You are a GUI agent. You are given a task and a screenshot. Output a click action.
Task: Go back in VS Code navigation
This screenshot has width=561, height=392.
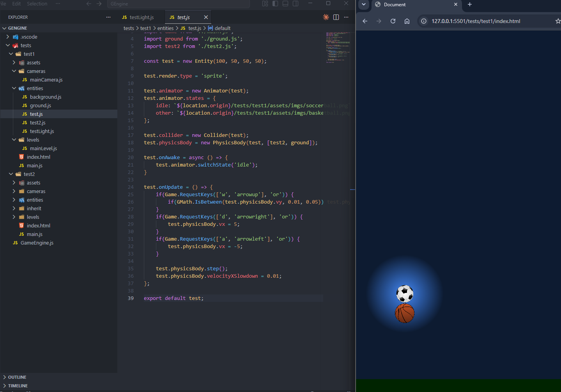[x=89, y=4]
